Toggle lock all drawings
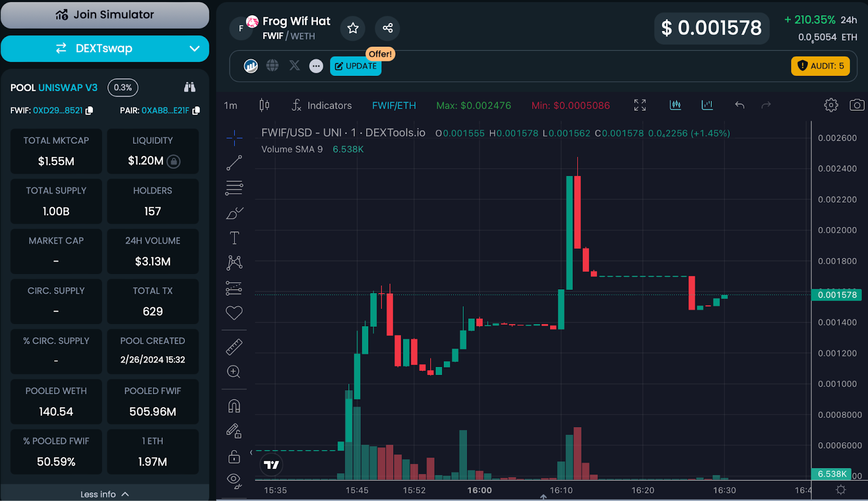 234,456
